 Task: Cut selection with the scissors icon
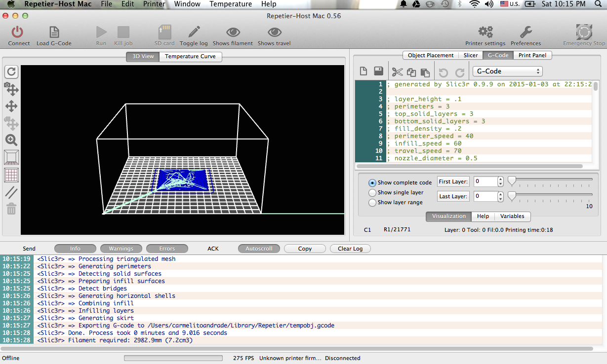398,72
